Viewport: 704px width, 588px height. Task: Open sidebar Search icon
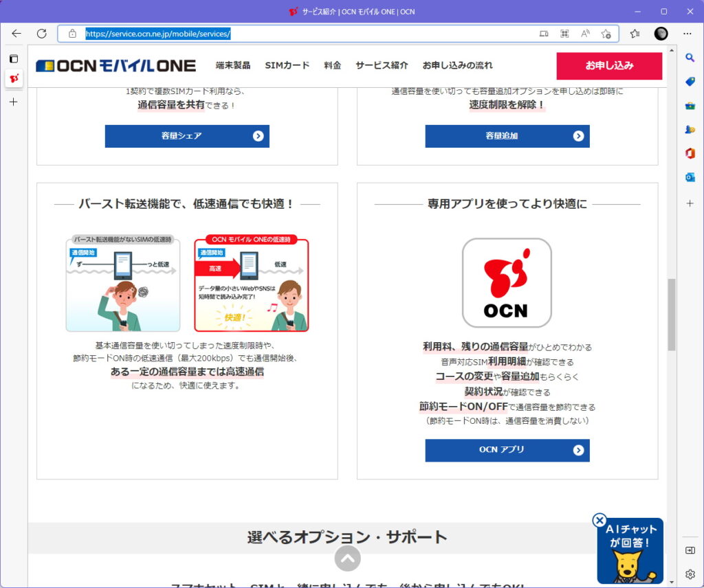[690, 58]
